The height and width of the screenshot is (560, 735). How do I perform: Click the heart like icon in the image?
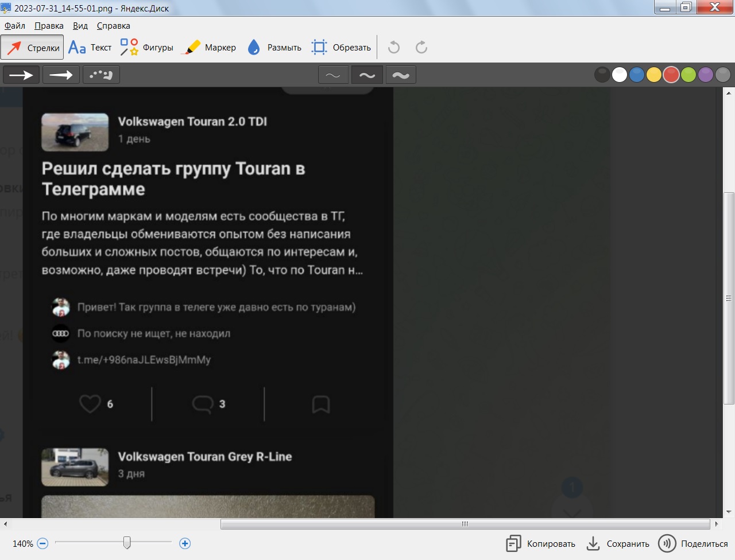90,404
